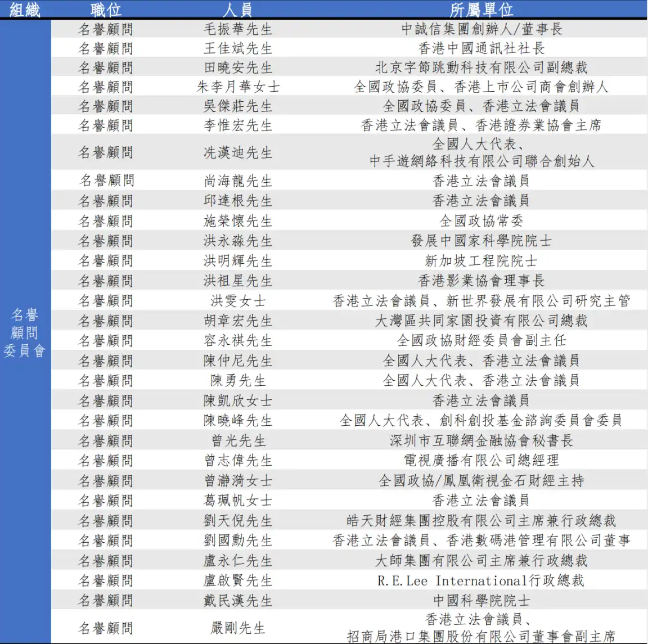Viewport: 648px width, 644px height.
Task: Select the name 李惟宏先生
Action: 238,125
